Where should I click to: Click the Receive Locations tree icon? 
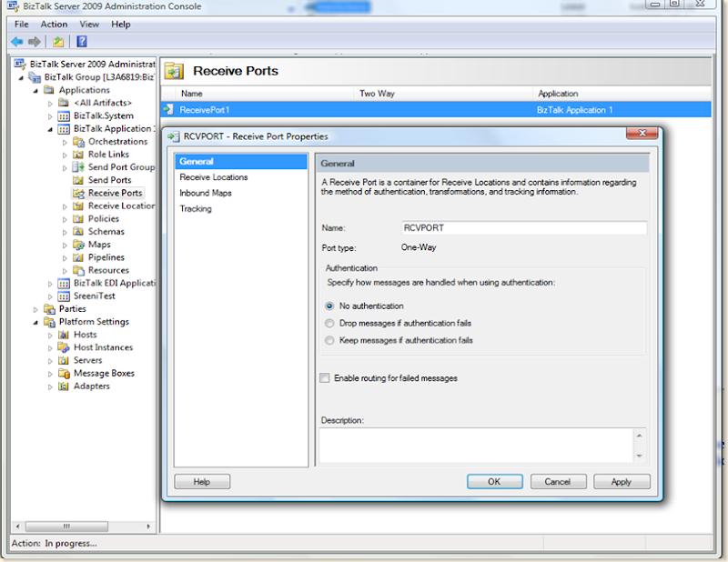tap(78, 206)
